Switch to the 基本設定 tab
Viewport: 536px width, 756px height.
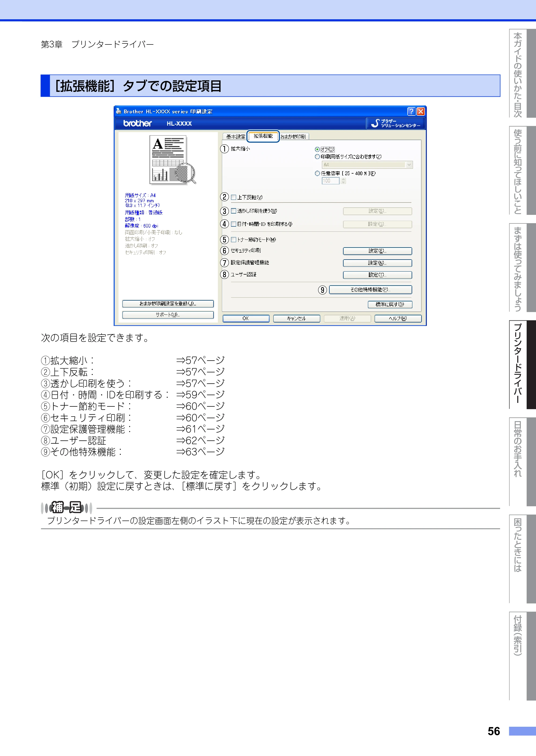click(236, 137)
